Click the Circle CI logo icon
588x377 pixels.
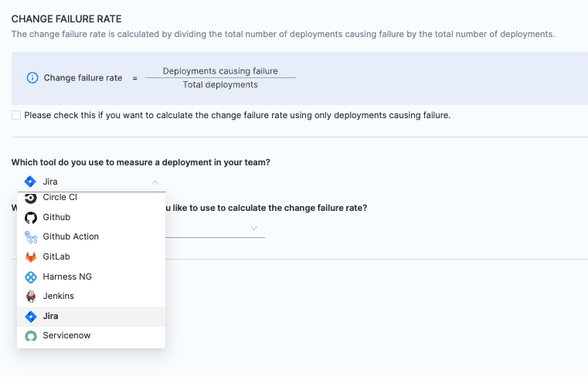pos(31,198)
